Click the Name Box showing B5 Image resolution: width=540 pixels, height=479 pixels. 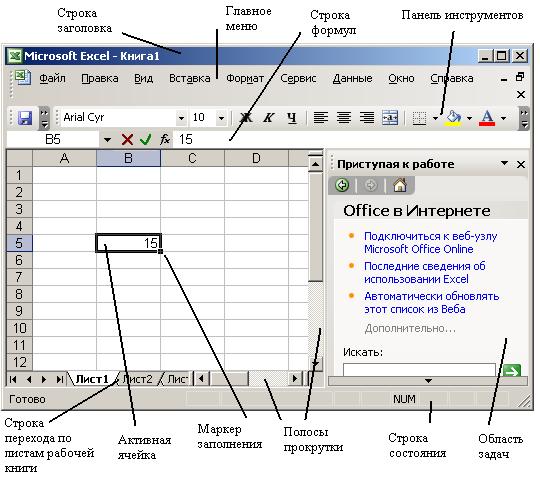53,139
